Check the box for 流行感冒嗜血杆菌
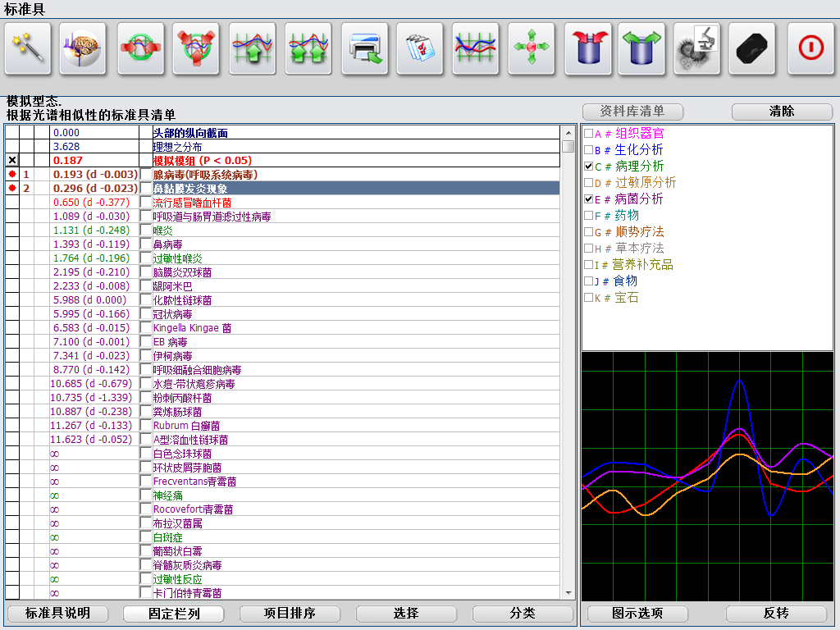This screenshot has height=630, width=840. [145, 202]
